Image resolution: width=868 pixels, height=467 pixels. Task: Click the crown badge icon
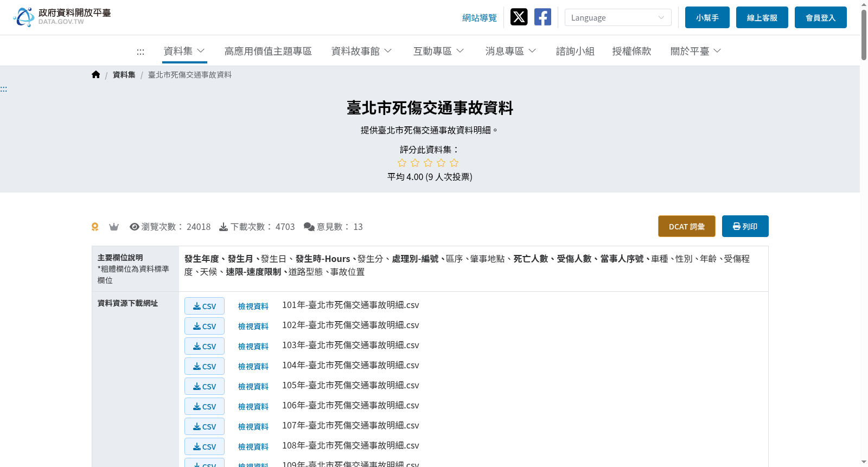click(114, 227)
